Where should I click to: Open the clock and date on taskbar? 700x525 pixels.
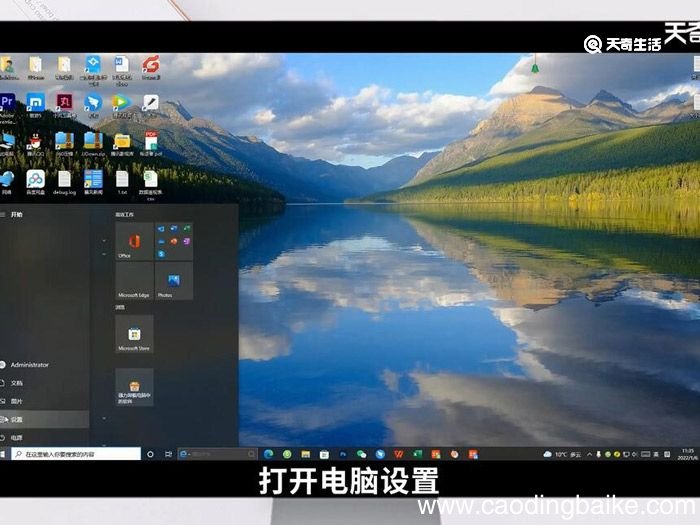point(688,454)
